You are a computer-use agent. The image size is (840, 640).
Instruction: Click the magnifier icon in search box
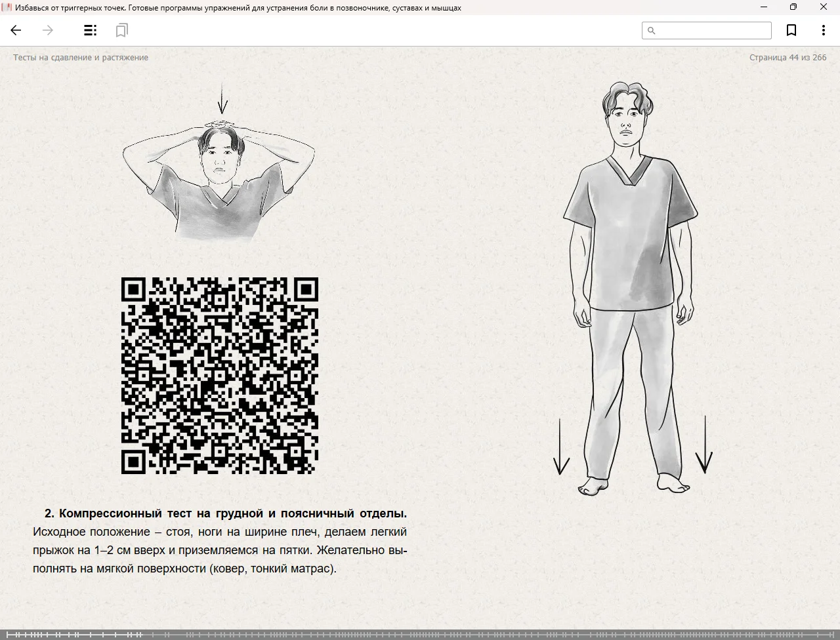[x=652, y=31]
